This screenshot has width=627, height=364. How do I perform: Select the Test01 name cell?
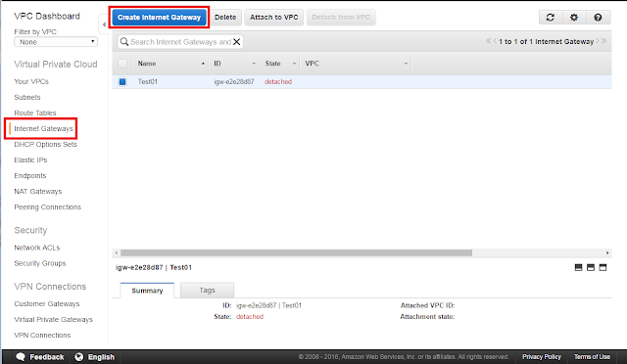point(148,81)
